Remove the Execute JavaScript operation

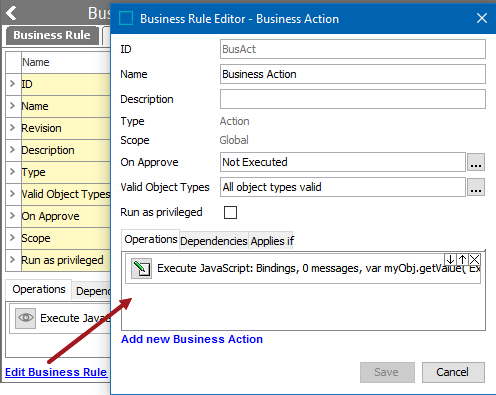tap(474, 259)
